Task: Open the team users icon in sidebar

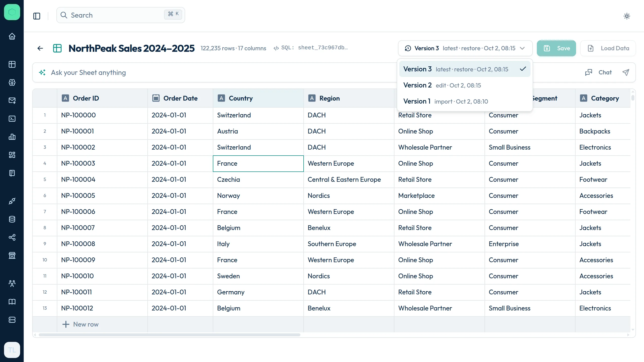Action: tap(12, 284)
